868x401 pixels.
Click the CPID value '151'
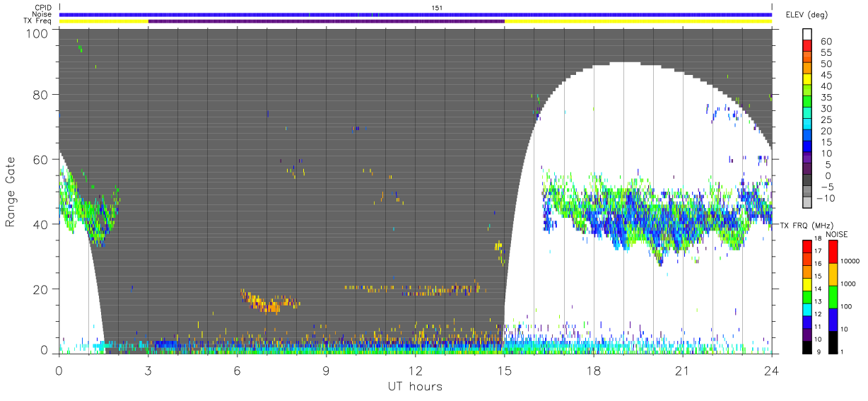click(x=438, y=8)
